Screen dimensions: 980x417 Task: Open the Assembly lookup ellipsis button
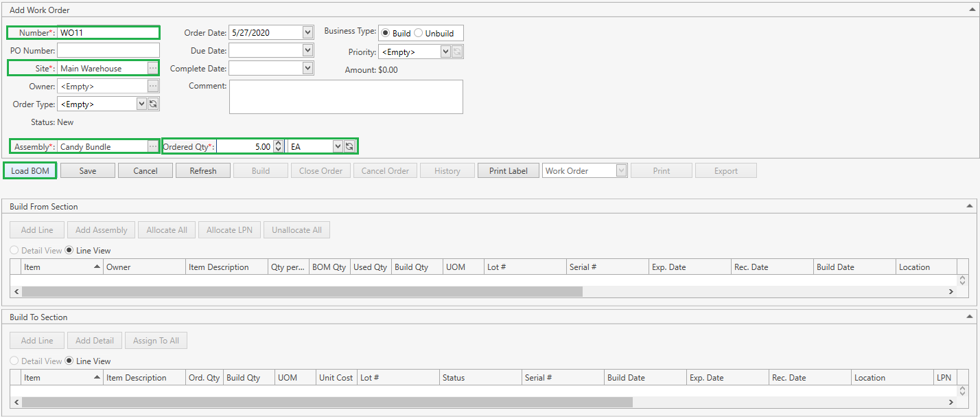pos(153,146)
